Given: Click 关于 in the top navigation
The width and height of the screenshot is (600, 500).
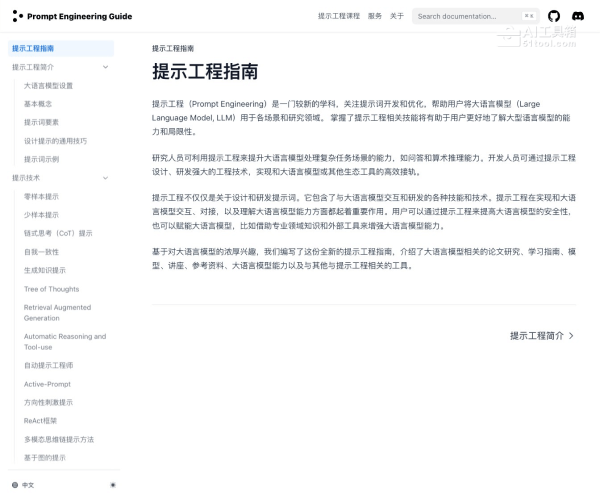Looking at the screenshot, I should click(x=397, y=16).
